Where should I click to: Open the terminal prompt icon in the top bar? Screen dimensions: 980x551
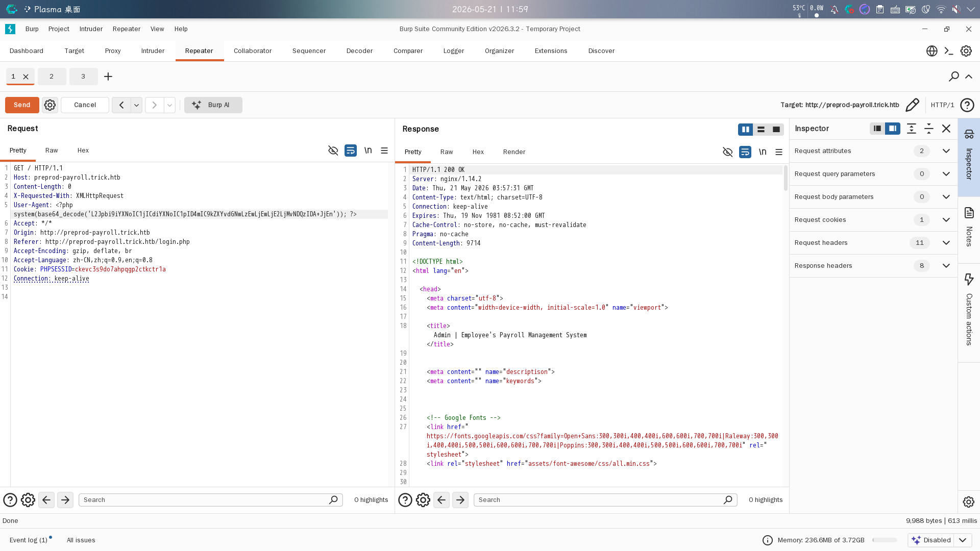[949, 51]
